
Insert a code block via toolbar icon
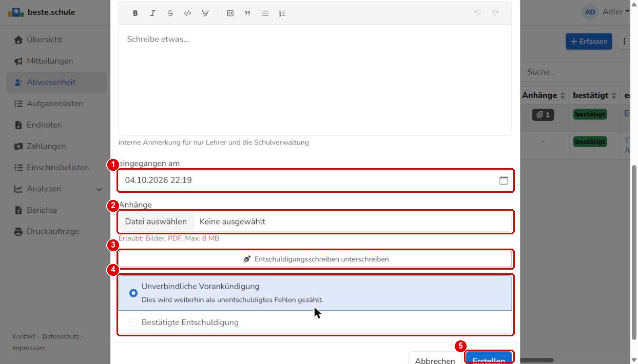click(230, 13)
